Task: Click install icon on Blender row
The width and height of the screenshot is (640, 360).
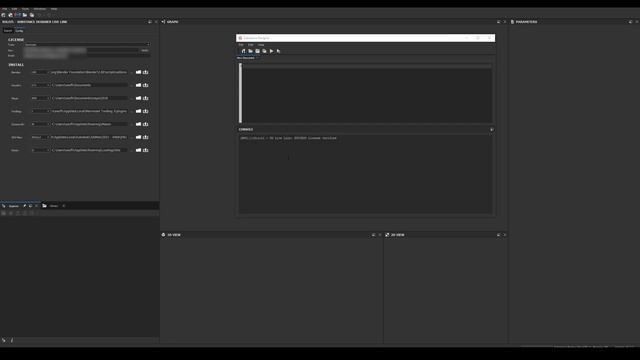Action: tap(145, 72)
